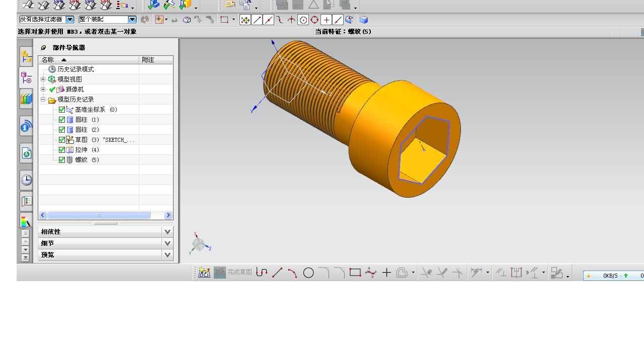
Task: Click the 当前特征: 螺纹 (5) status text
Action: pyautogui.click(x=343, y=32)
